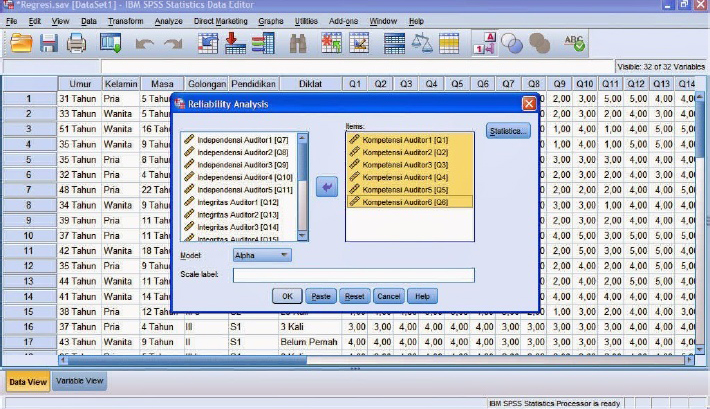Click down arrow of variable list scrollbar
Screen dimensions: 710x409
pos(303,236)
